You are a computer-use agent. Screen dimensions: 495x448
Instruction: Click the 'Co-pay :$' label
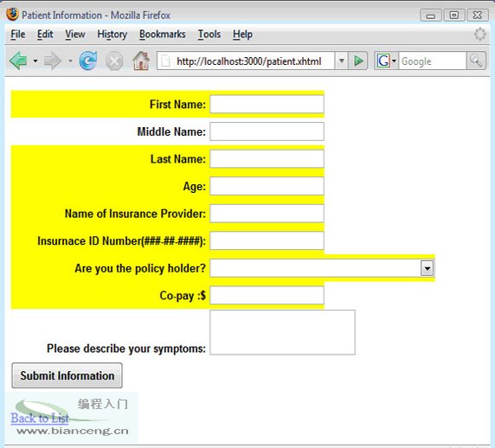tap(183, 296)
